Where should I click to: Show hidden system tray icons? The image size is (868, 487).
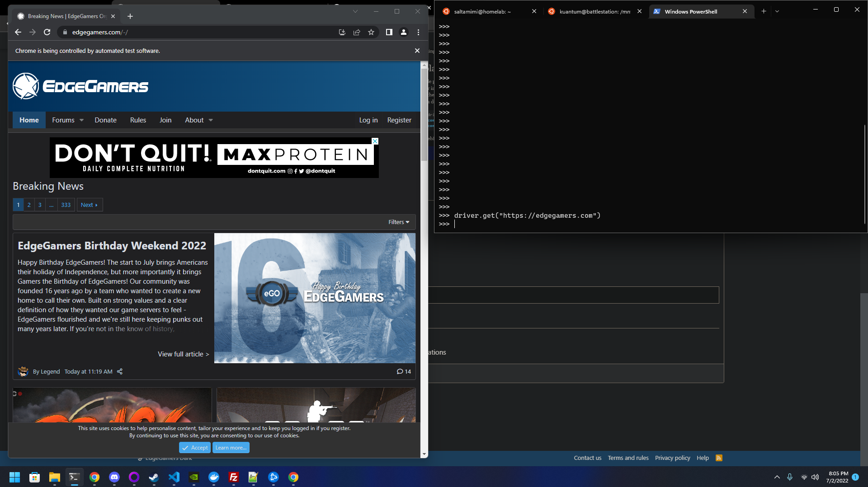777,477
